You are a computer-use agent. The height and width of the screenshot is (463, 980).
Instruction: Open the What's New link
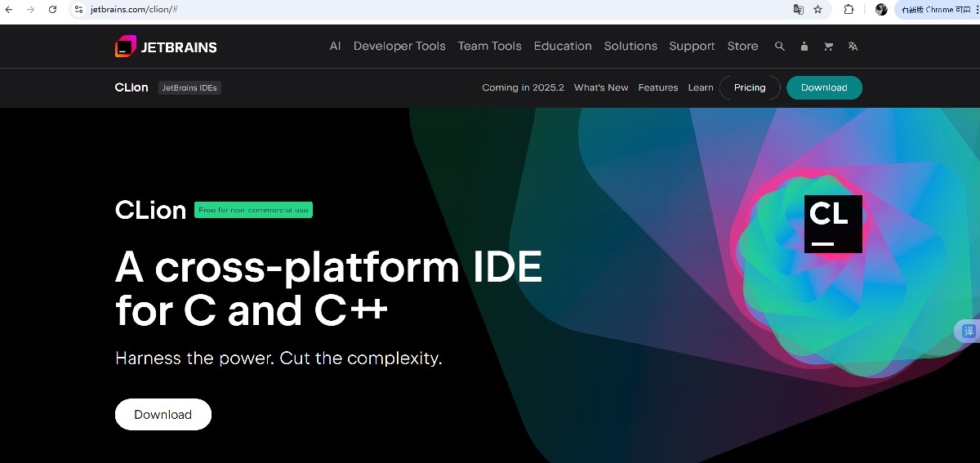[601, 87]
